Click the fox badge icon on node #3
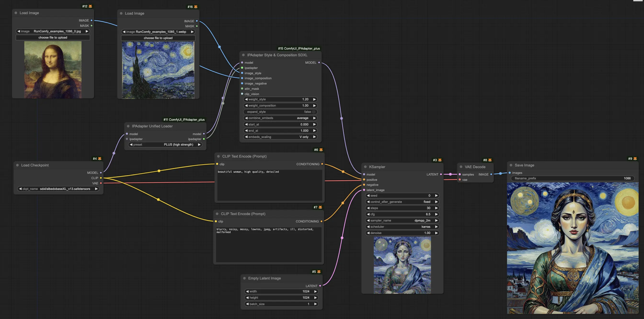Screen dimensions: 644x319 click(440, 160)
